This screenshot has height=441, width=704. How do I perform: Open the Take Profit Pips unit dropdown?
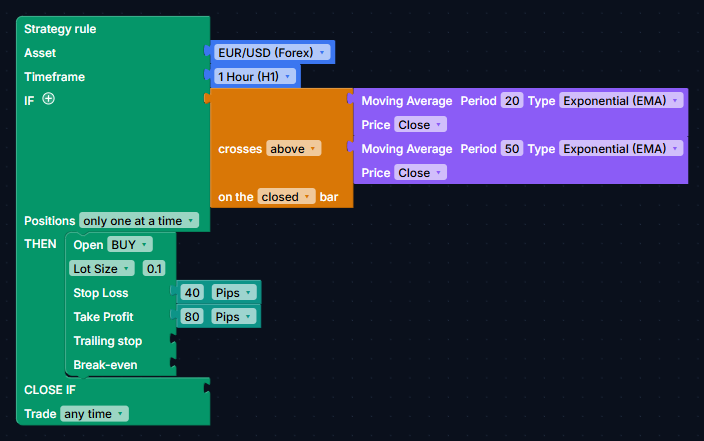pos(233,317)
